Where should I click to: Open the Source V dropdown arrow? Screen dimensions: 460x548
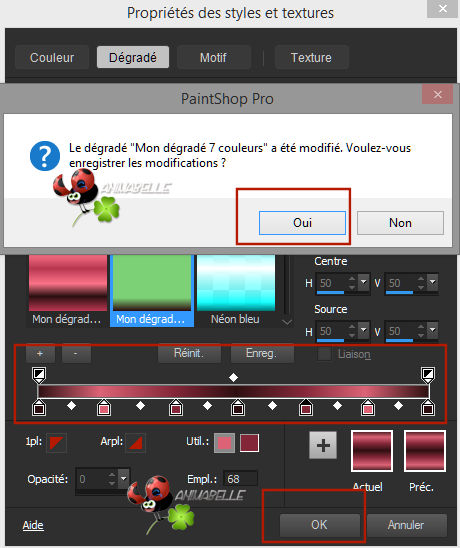pos(433,330)
